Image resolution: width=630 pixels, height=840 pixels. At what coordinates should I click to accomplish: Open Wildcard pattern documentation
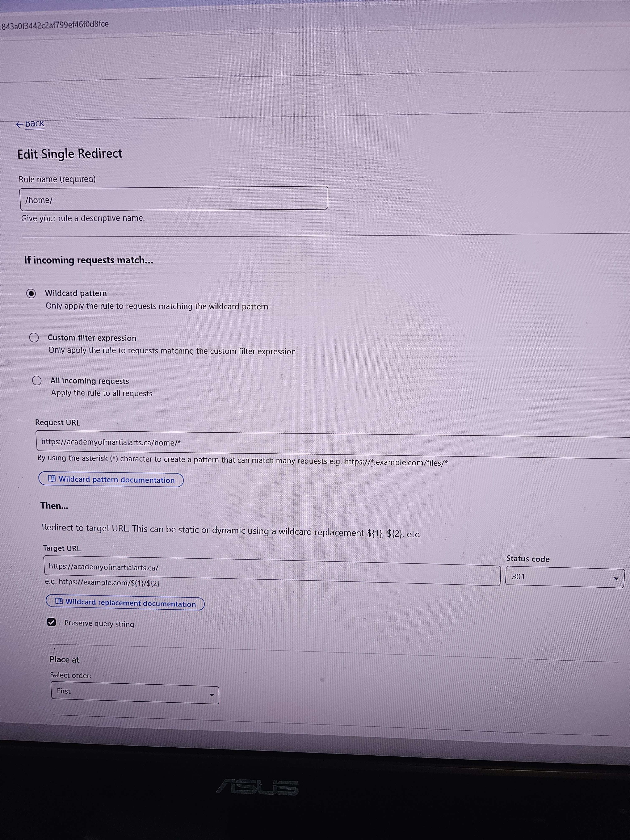coord(116,480)
